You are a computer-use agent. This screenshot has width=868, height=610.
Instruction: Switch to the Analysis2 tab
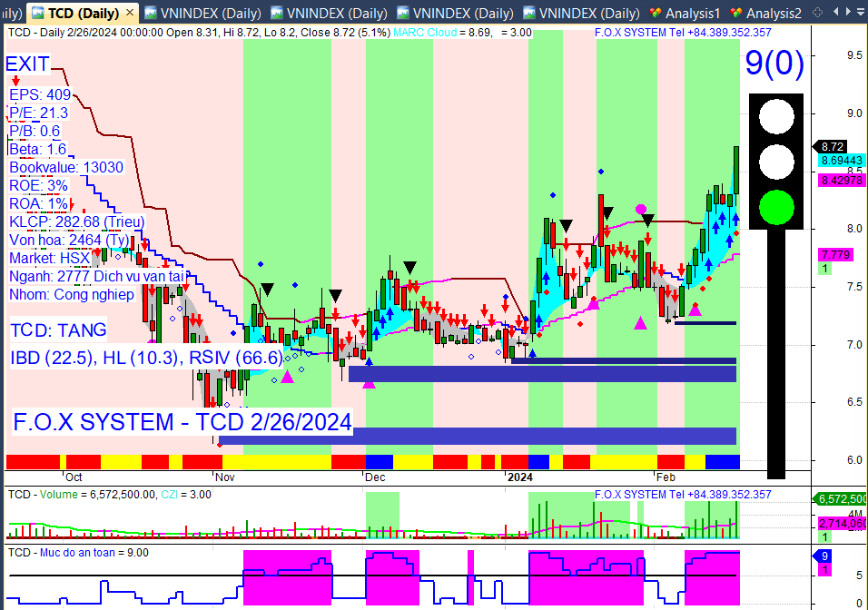(766, 12)
